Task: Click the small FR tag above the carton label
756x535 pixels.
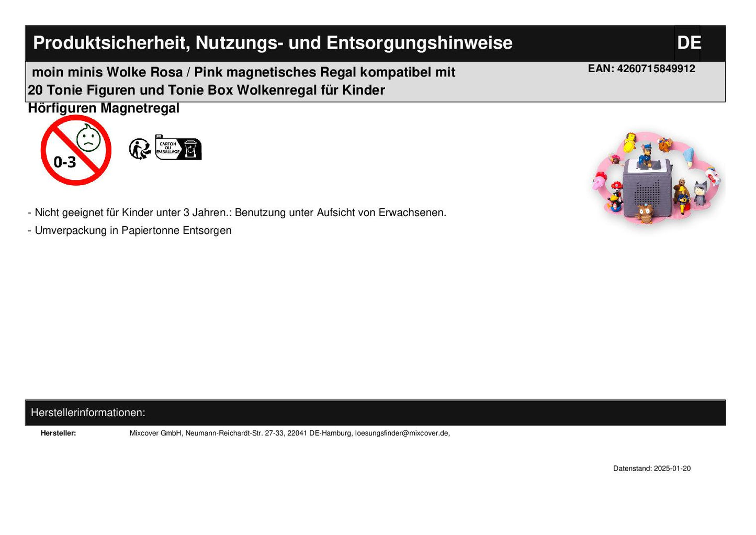Action: [x=159, y=137]
